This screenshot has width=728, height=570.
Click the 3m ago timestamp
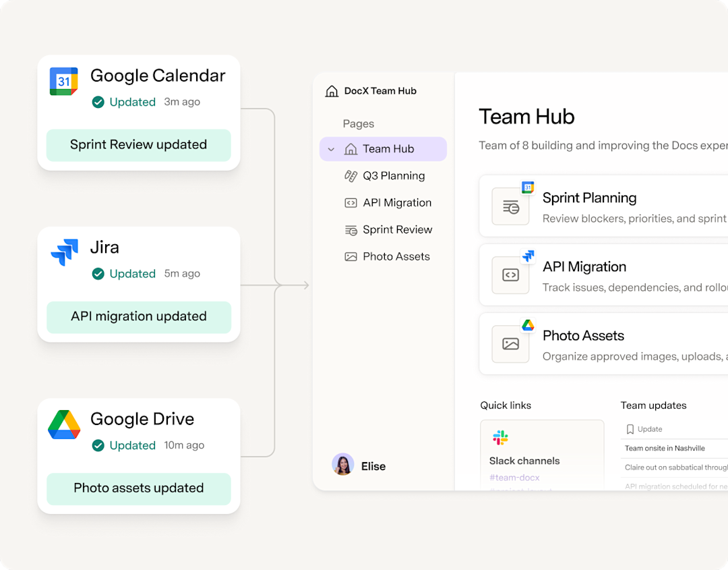(x=182, y=102)
